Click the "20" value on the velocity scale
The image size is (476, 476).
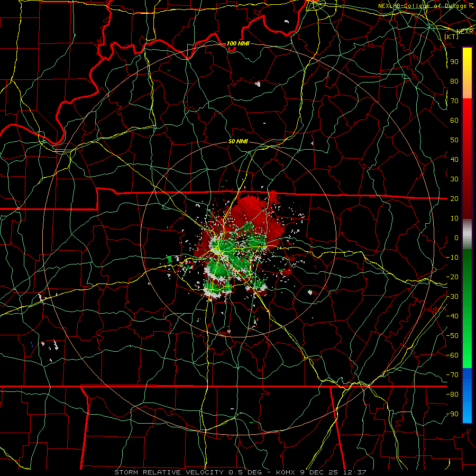tap(454, 198)
